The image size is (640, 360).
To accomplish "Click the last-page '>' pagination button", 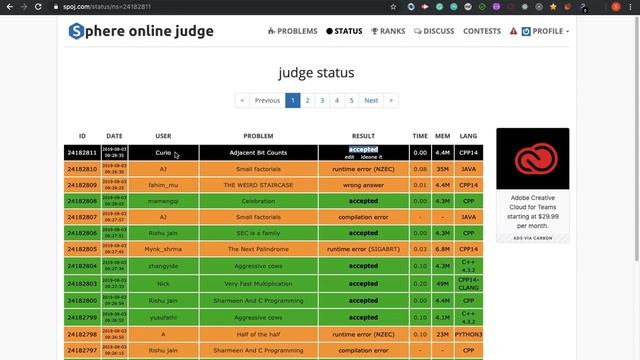I will click(391, 100).
